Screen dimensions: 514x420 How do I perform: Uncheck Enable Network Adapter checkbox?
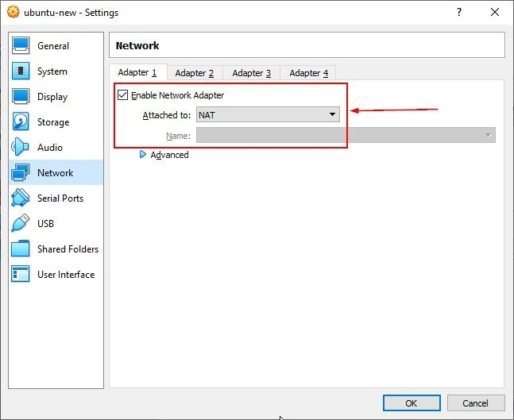[122, 95]
